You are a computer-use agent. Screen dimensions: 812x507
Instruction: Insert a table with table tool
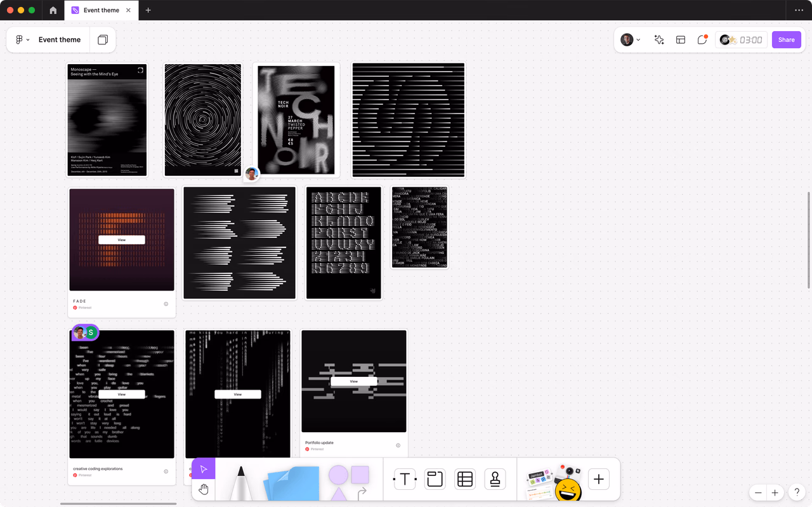(x=465, y=479)
